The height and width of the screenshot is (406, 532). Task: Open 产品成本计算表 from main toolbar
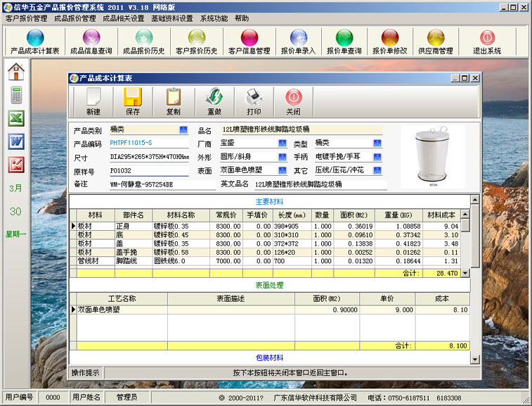[35, 42]
